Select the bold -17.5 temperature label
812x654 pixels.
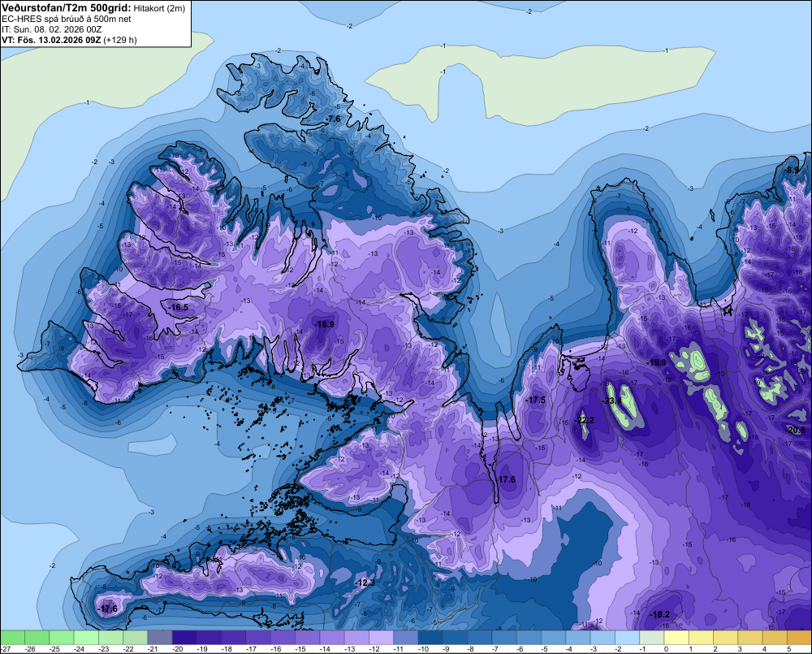click(536, 400)
